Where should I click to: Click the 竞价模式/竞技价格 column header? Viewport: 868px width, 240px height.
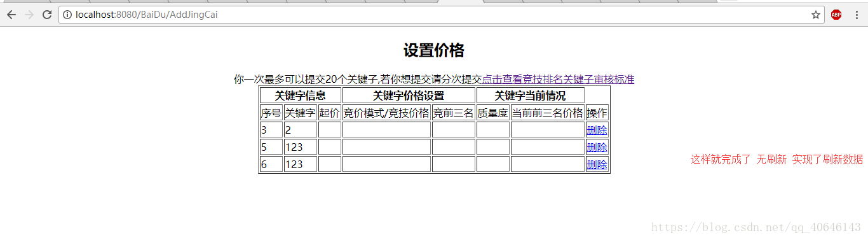point(386,113)
